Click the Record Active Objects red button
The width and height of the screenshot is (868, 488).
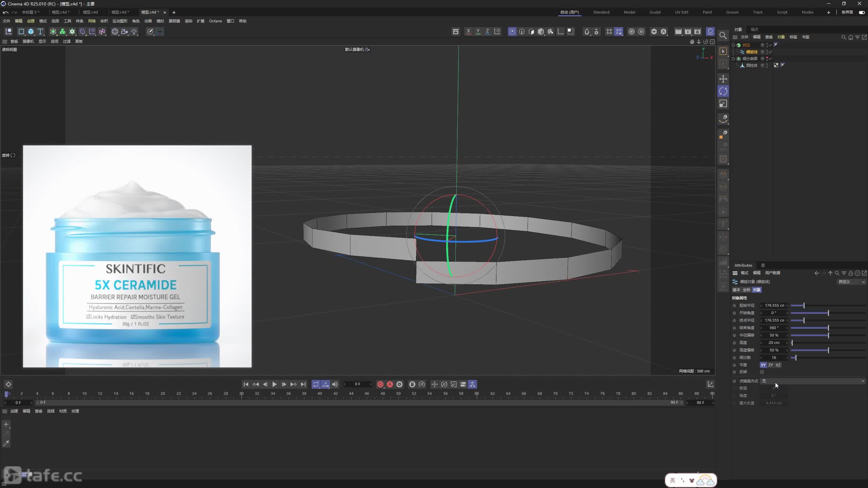pyautogui.click(x=380, y=384)
